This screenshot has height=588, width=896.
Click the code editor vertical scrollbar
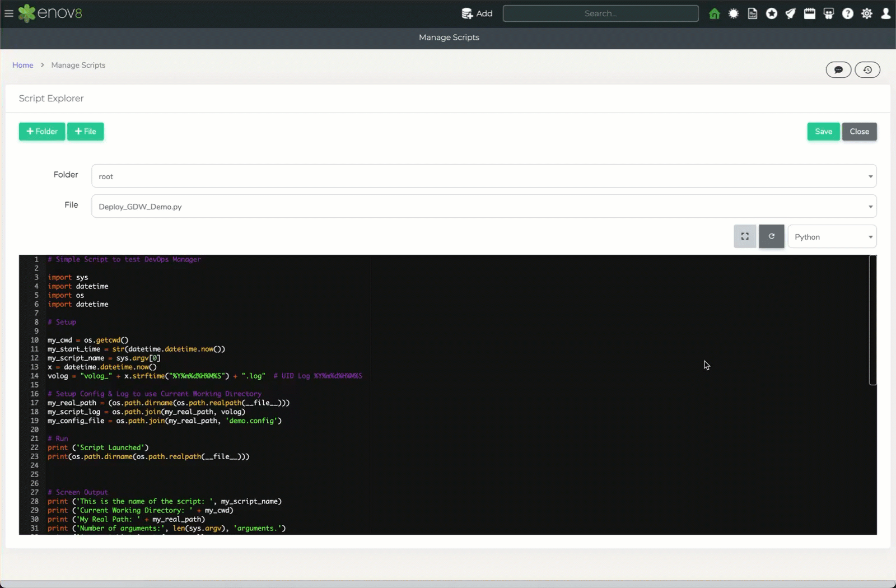point(872,320)
